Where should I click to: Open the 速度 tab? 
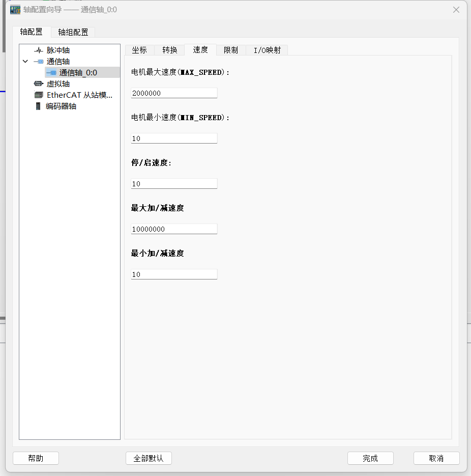point(200,49)
